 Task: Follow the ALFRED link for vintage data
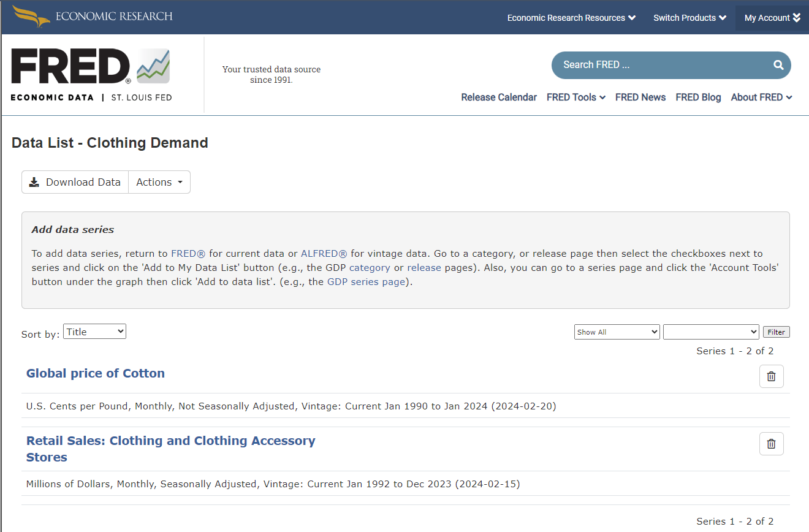coord(324,253)
